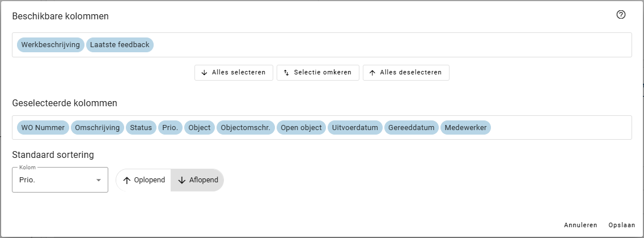Viewport: 644px width, 238px height.
Task: Cancel with the Annuleren button
Action: pyautogui.click(x=581, y=225)
